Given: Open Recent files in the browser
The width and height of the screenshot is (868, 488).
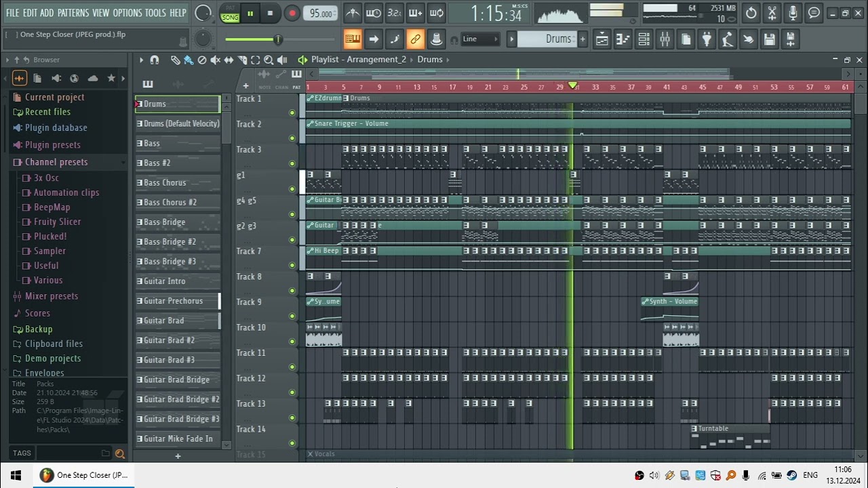Looking at the screenshot, I should point(47,112).
